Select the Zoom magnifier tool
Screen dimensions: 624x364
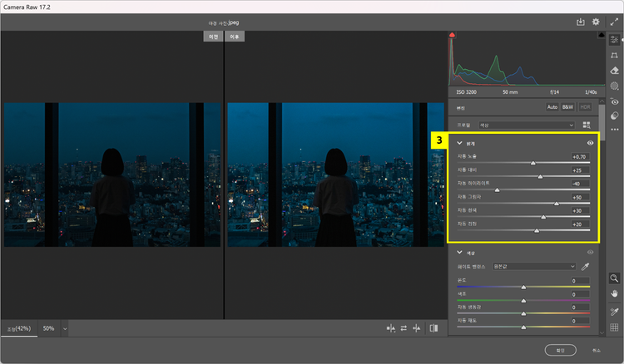pos(615,278)
